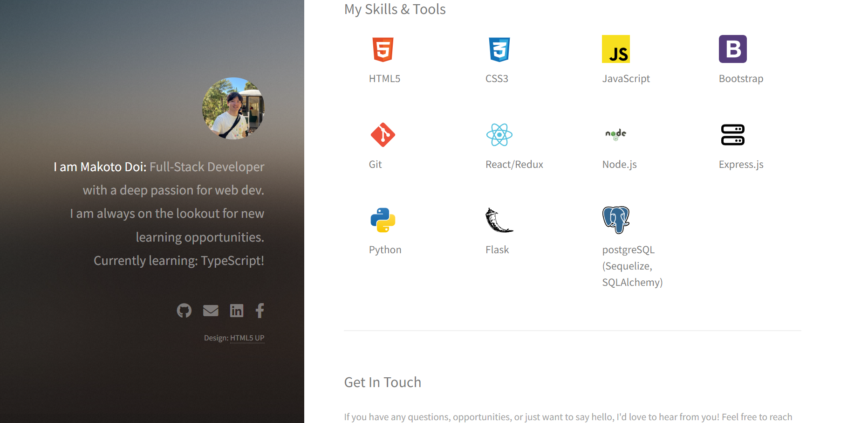Click the 'HTML5' skill label
The width and height of the screenshot is (868, 423).
(x=384, y=78)
